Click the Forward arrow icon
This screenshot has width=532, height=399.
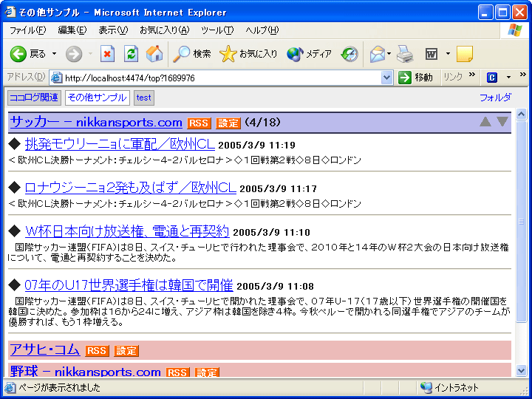pyautogui.click(x=74, y=54)
